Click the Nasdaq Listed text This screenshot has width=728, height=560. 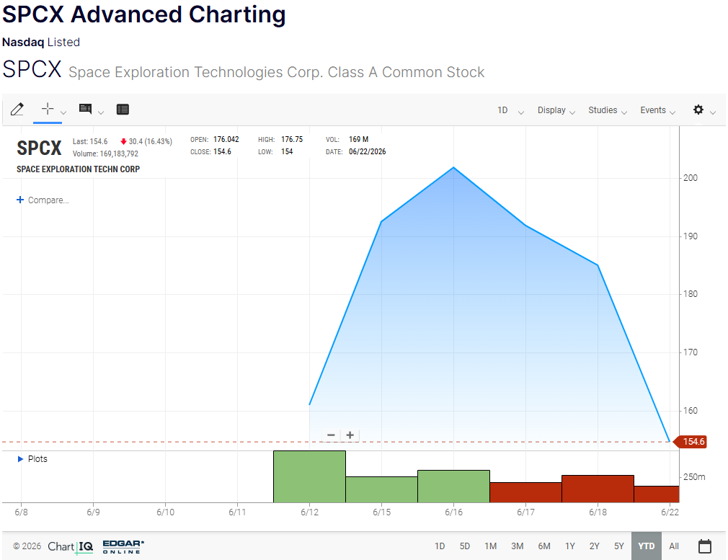[x=41, y=43]
